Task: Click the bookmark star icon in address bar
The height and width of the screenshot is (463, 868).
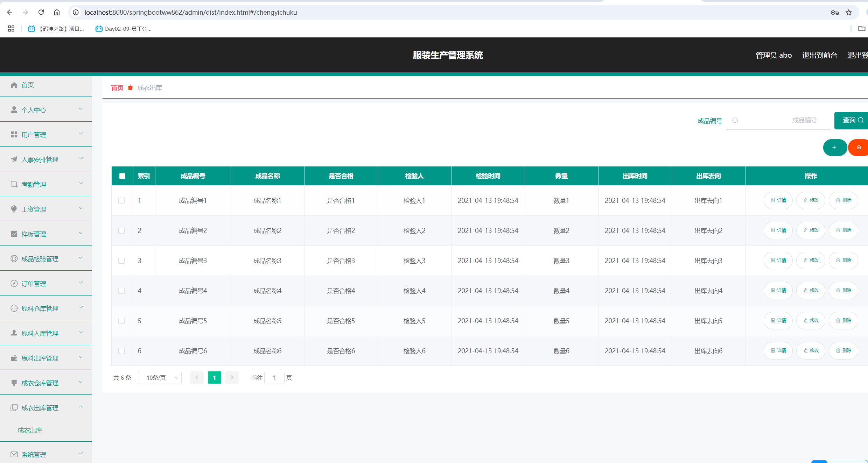Action: tap(849, 13)
